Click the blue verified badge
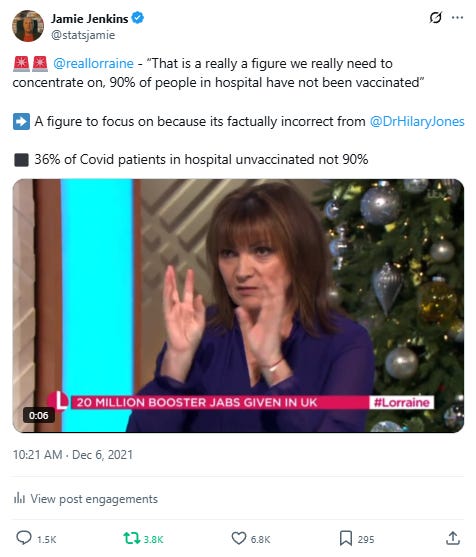The width and height of the screenshot is (476, 557). (138, 18)
